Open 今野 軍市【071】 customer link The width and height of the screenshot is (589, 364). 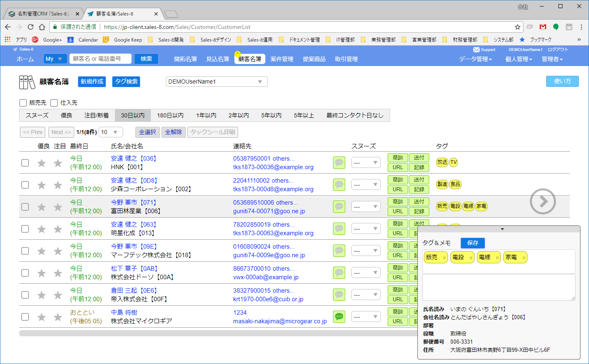(x=134, y=203)
